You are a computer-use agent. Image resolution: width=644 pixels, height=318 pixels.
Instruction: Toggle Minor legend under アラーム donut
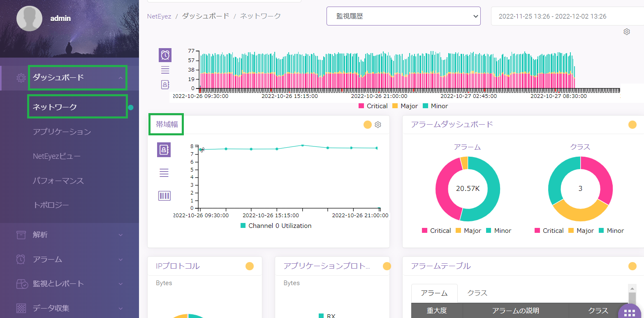pos(498,230)
